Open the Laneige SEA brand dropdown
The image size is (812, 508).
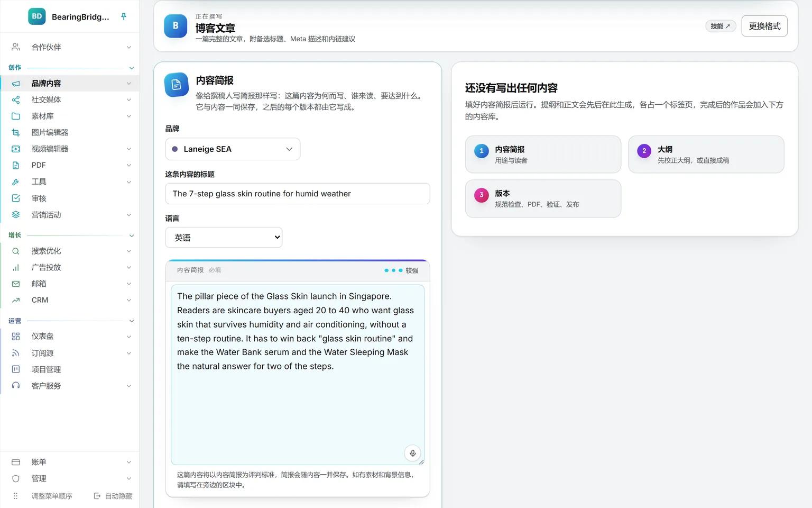coord(233,149)
